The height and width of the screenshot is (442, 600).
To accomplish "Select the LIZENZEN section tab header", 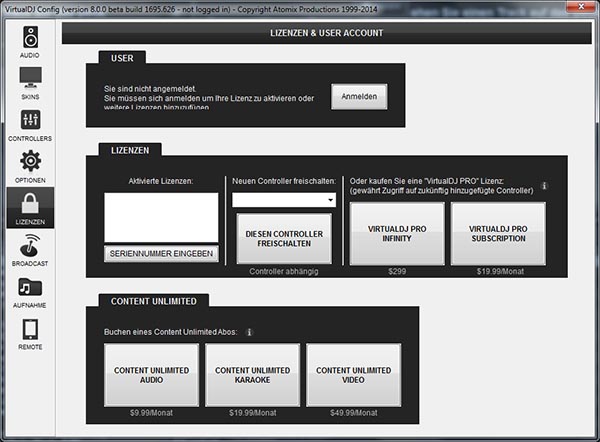I will tap(130, 150).
